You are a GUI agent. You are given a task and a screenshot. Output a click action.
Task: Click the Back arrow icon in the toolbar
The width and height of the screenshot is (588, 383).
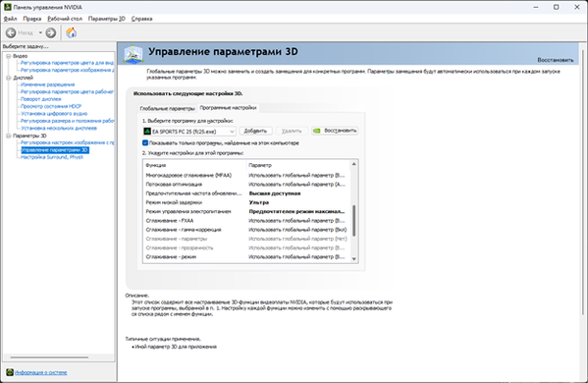pos(11,33)
